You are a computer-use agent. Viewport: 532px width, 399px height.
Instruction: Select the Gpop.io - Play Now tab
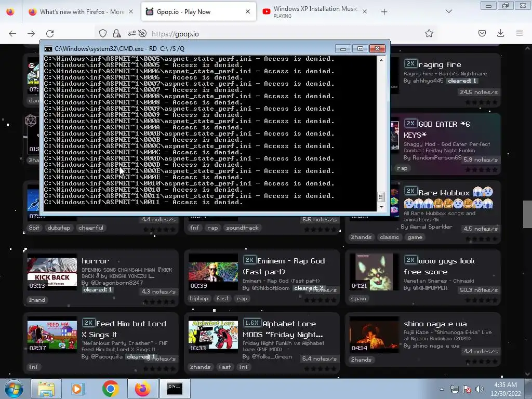click(198, 12)
